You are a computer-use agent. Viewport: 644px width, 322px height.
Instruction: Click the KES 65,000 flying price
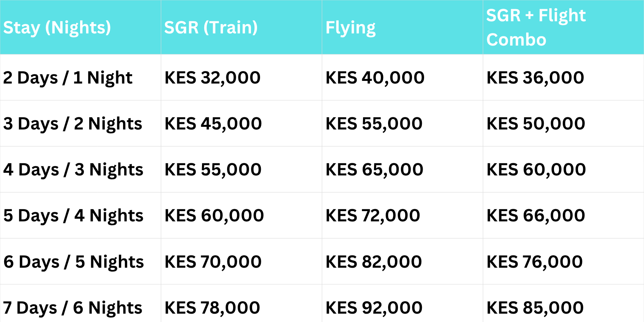pos(374,170)
